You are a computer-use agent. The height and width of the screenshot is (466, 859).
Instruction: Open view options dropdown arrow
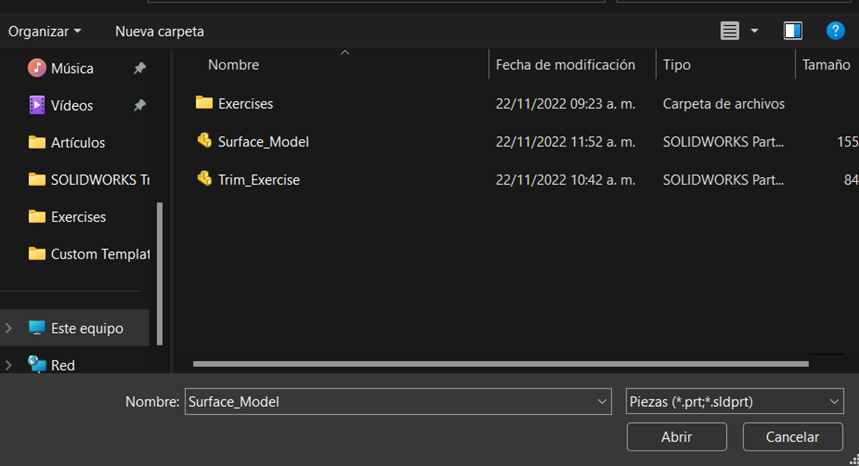(x=754, y=31)
